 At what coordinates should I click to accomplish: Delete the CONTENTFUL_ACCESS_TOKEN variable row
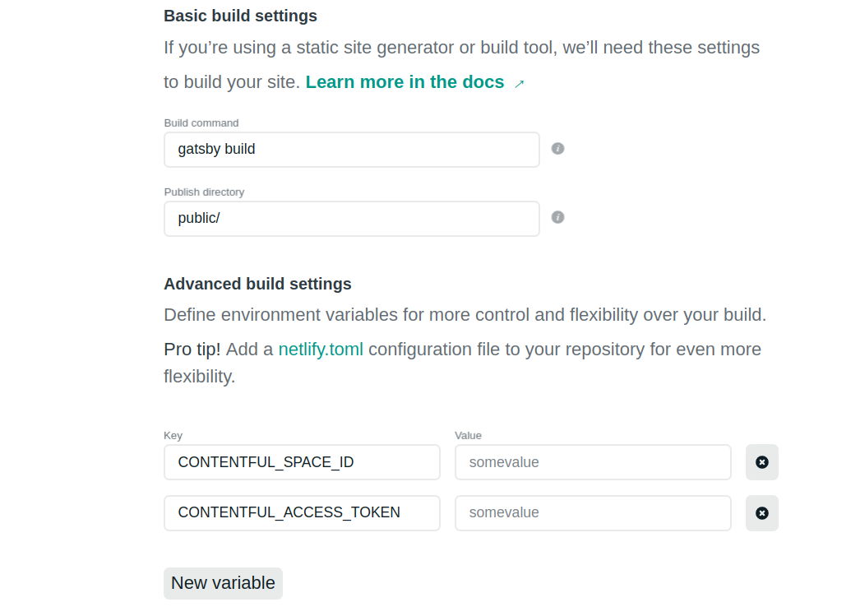(x=761, y=513)
